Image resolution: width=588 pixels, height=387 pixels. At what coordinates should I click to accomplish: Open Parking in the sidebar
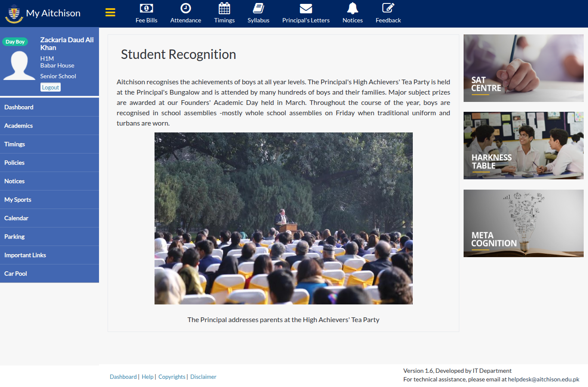[50, 236]
